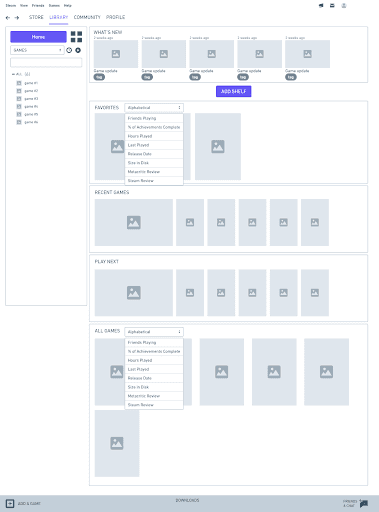Image resolution: width=379 pixels, height=512 pixels.
Task: Choose % of Achievements Complete in Favorites list
Action: 154,127
